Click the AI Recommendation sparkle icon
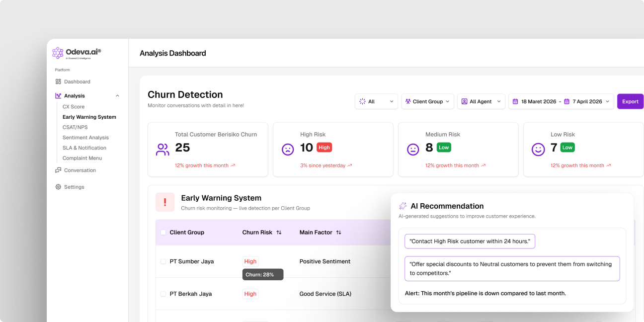This screenshot has width=644, height=322. coord(402,206)
